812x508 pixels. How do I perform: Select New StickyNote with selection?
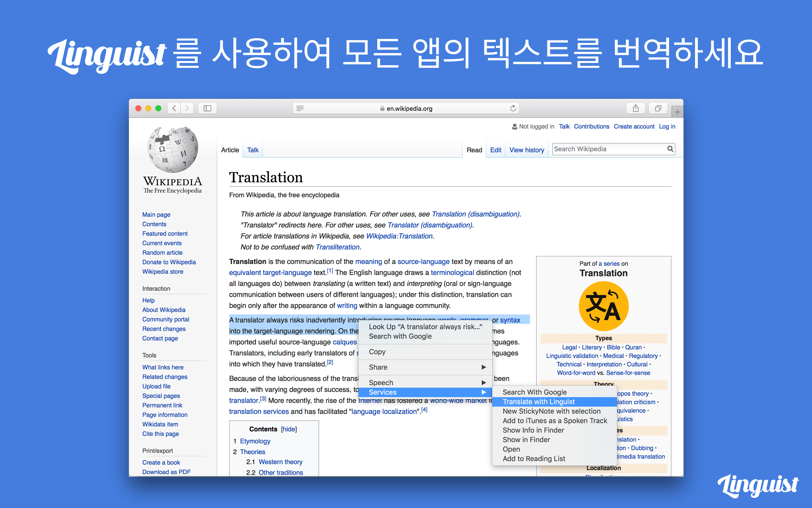tap(554, 411)
